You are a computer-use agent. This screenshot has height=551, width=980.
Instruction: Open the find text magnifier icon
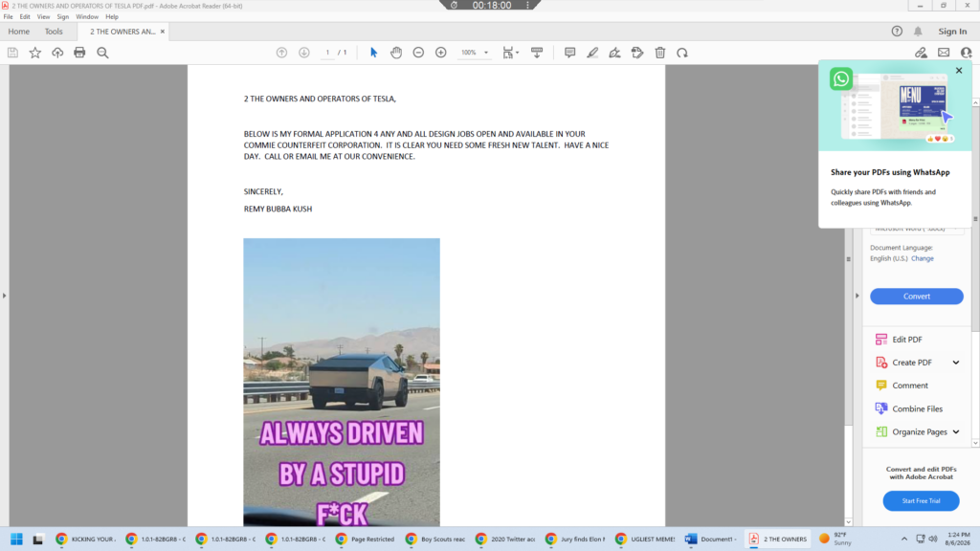[x=102, y=53]
